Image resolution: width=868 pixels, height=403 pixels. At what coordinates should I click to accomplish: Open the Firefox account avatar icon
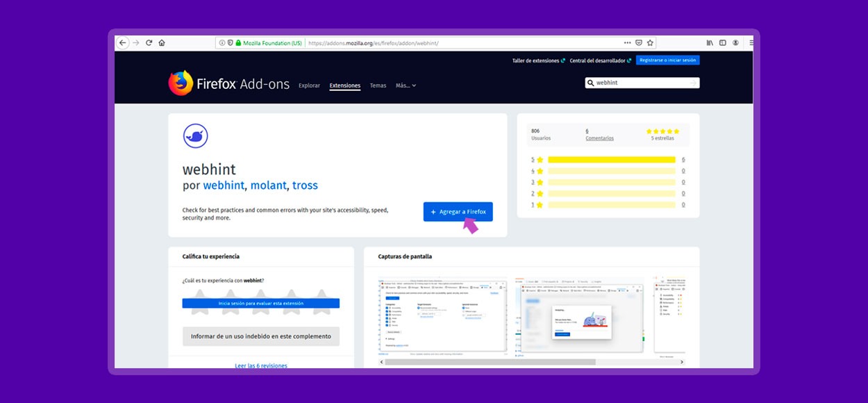[x=735, y=43]
